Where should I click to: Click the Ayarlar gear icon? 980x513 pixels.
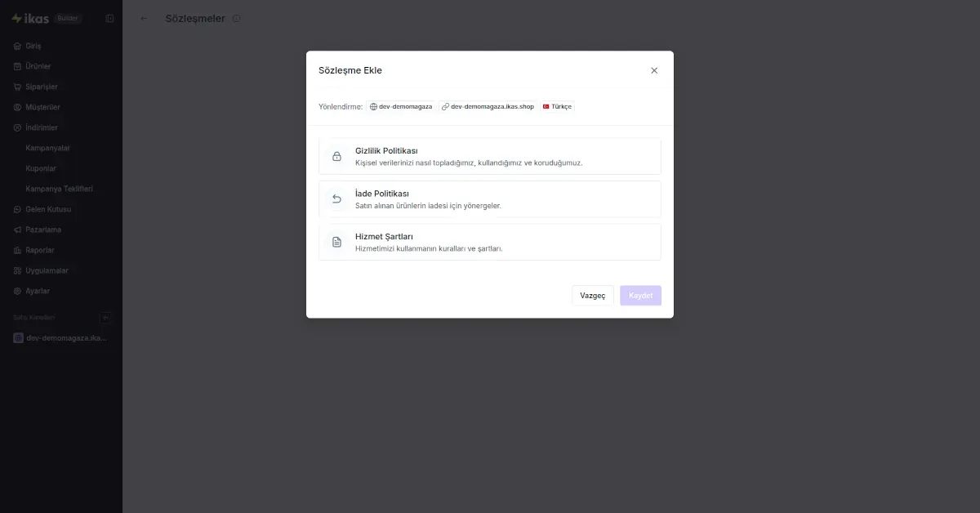[x=18, y=291]
